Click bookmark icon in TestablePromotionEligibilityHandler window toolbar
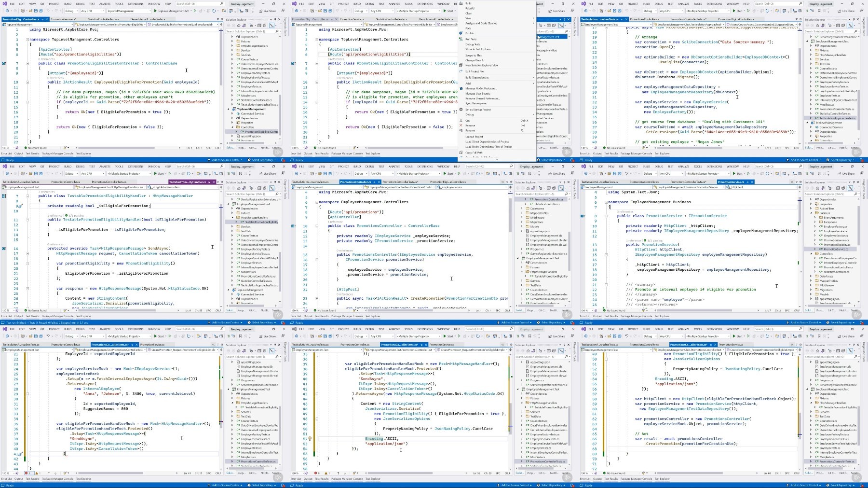Image resolution: width=868 pixels, height=488 pixels. pos(240,173)
